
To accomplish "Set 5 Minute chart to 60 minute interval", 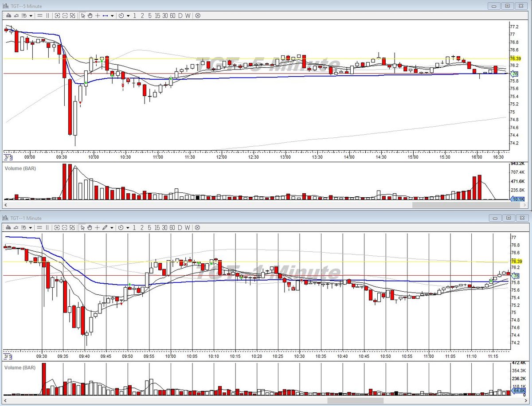I will pos(172,16).
